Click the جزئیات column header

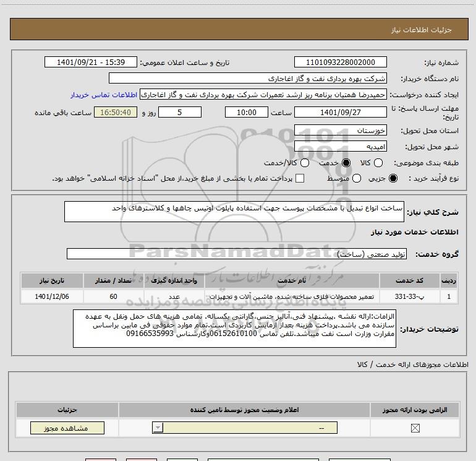(67, 410)
